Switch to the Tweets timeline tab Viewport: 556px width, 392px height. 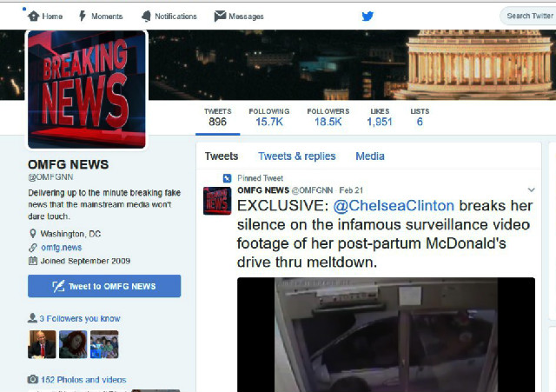click(222, 156)
